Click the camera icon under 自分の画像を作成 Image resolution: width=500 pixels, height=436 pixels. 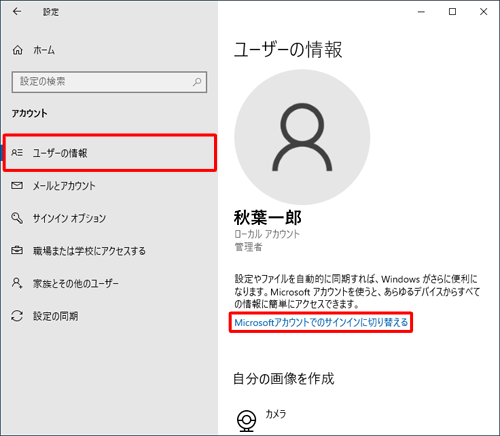(x=247, y=420)
